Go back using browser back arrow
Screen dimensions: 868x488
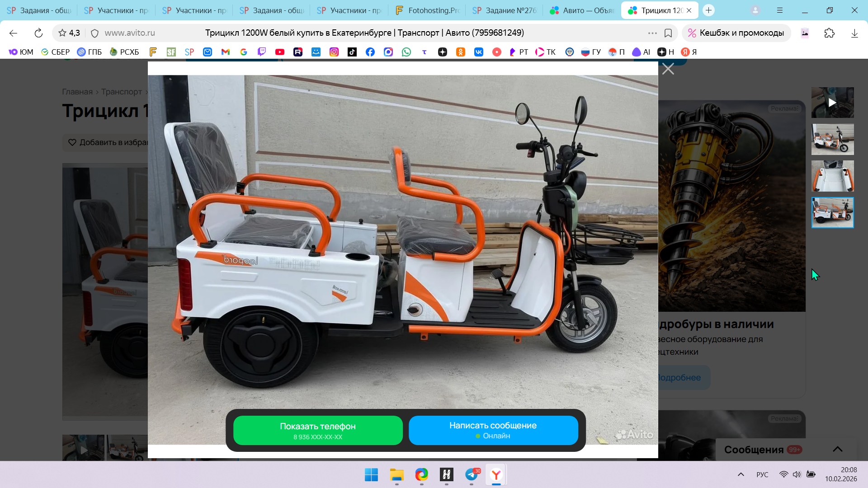click(13, 33)
